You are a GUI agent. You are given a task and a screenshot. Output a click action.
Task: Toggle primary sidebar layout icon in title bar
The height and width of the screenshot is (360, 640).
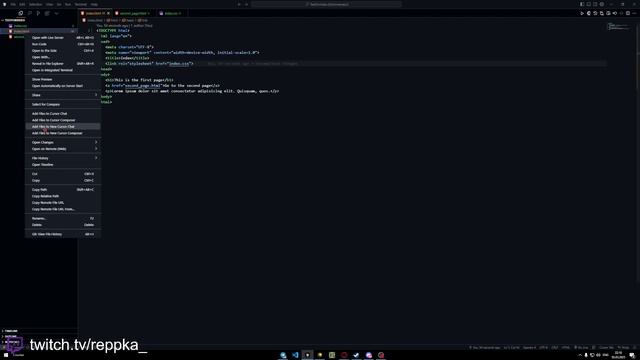click(582, 4)
